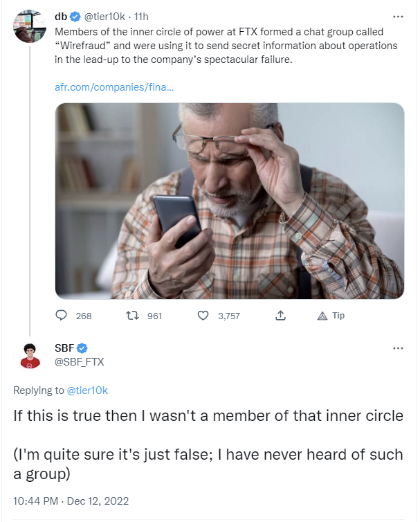The image size is (420, 522).
Task: Click the 10:44 PM Dec 12, 2022 timestamp
Action: 71,501
